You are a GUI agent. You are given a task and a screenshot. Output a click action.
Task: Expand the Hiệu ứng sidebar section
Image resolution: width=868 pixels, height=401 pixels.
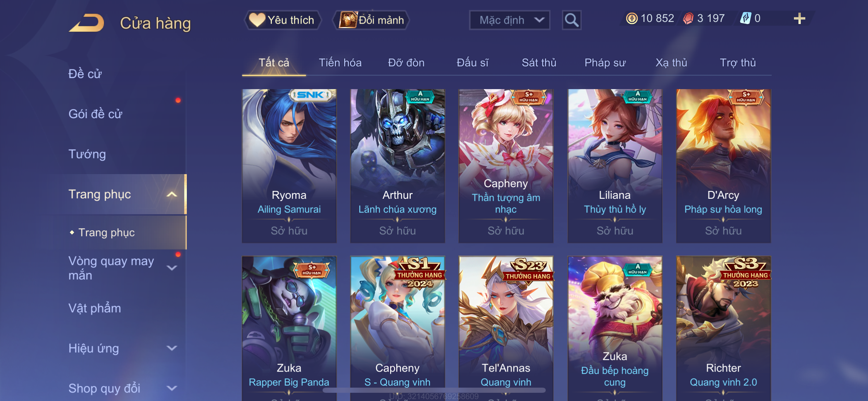171,348
